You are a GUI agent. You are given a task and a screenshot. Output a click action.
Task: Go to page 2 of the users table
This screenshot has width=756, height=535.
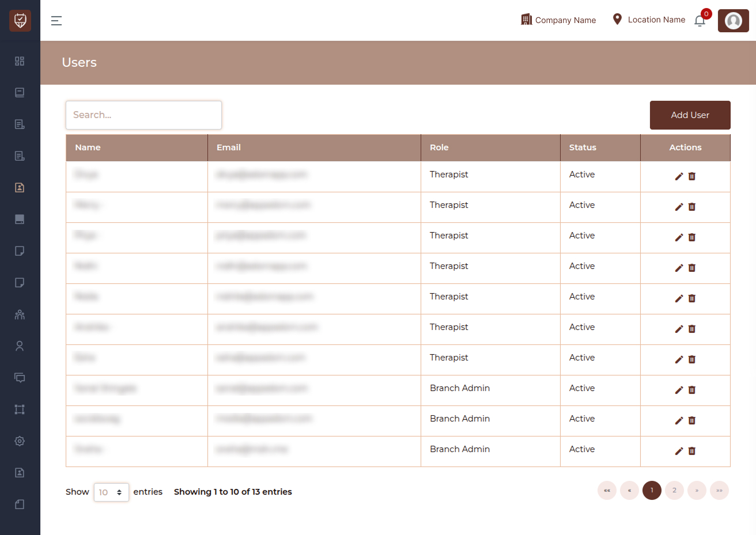point(674,491)
